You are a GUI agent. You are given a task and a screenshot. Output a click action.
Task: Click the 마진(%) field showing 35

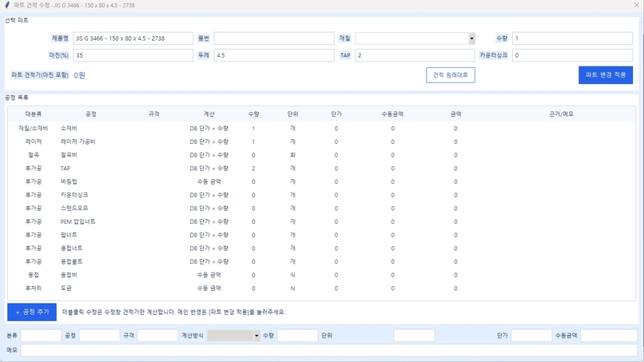(133, 55)
